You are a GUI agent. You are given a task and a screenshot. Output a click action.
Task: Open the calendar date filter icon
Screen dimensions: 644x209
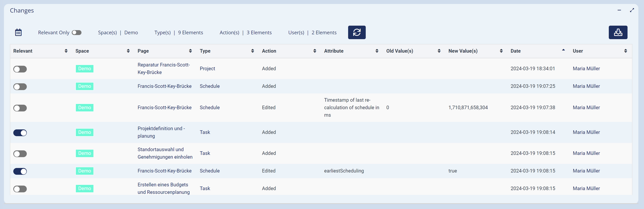18,33
